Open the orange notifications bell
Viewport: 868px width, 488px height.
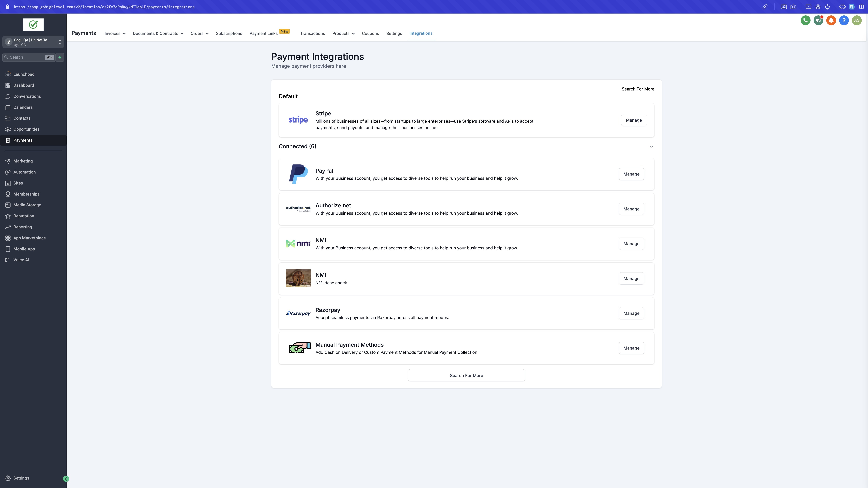pos(831,21)
